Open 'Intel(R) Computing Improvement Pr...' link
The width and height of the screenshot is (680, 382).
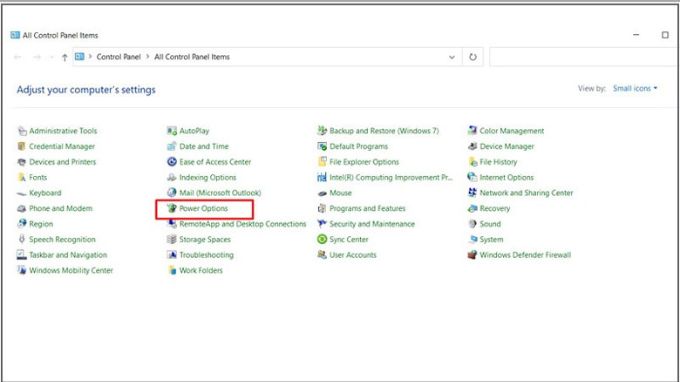click(x=391, y=177)
